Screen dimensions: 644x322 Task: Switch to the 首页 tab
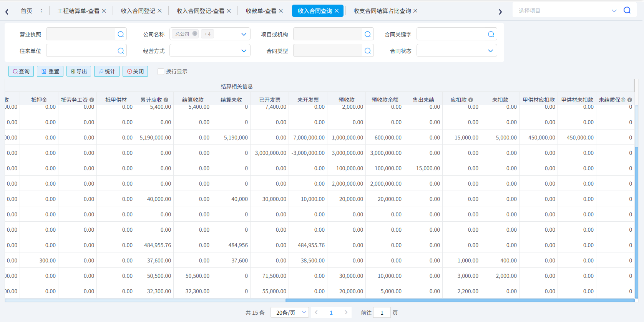click(x=27, y=11)
